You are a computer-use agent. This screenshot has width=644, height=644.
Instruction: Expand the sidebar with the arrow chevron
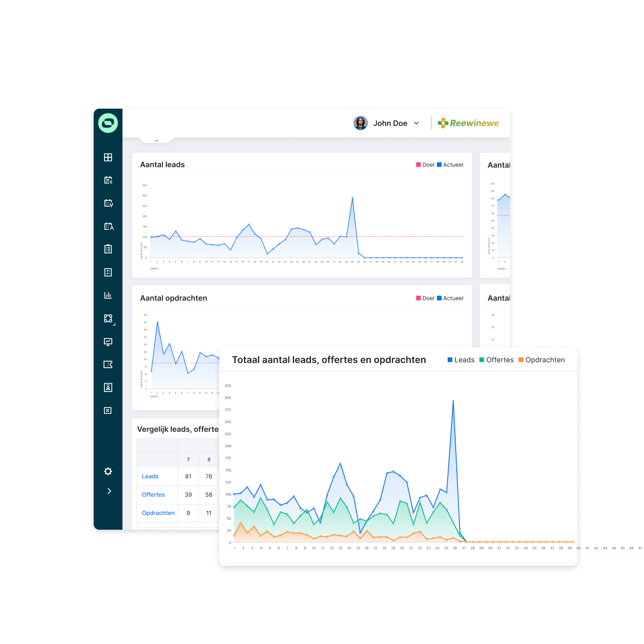[109, 491]
